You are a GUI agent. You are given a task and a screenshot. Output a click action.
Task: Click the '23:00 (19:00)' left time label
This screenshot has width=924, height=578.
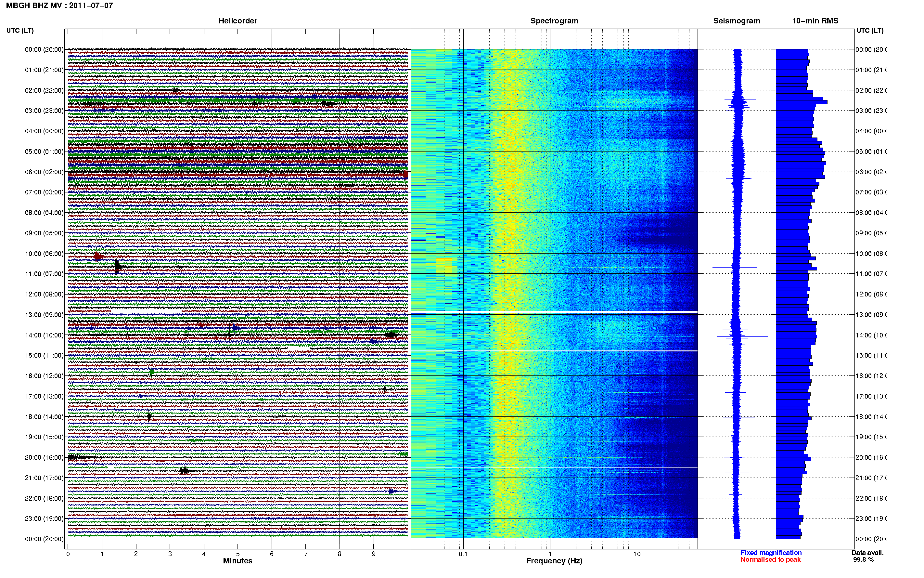(x=44, y=519)
